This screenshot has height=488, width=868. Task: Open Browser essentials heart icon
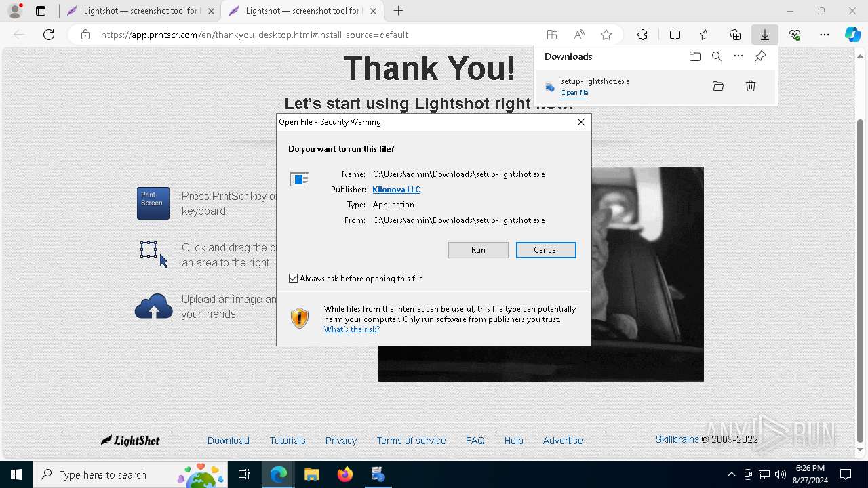795,35
